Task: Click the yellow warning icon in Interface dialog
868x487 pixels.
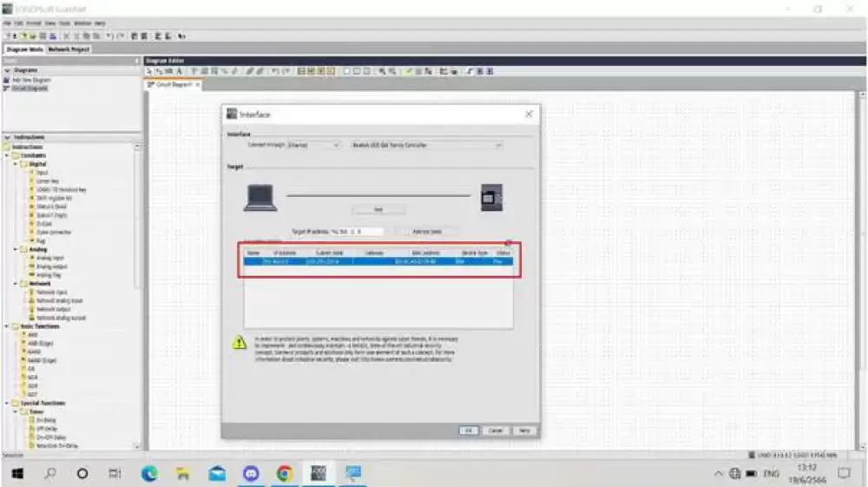Action: (x=240, y=343)
